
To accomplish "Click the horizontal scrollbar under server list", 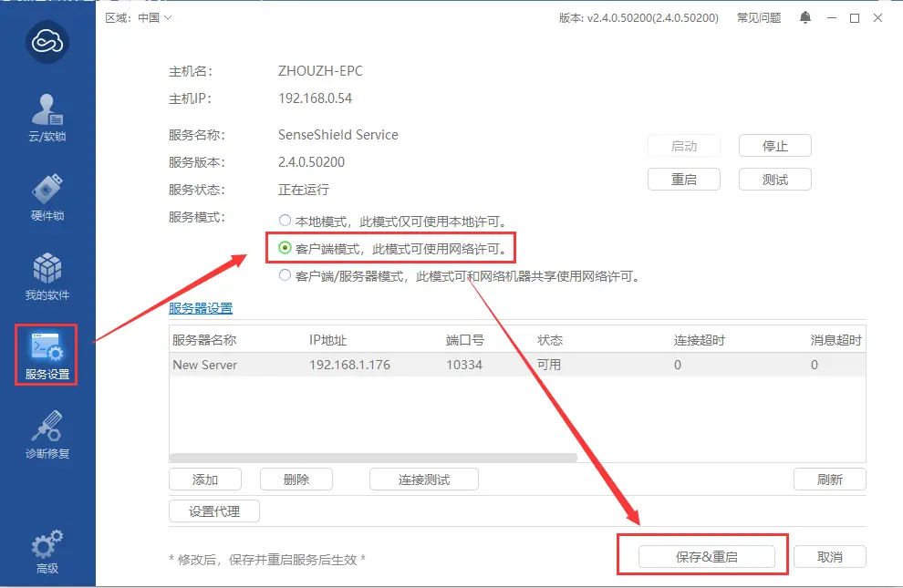I will 374,459.
